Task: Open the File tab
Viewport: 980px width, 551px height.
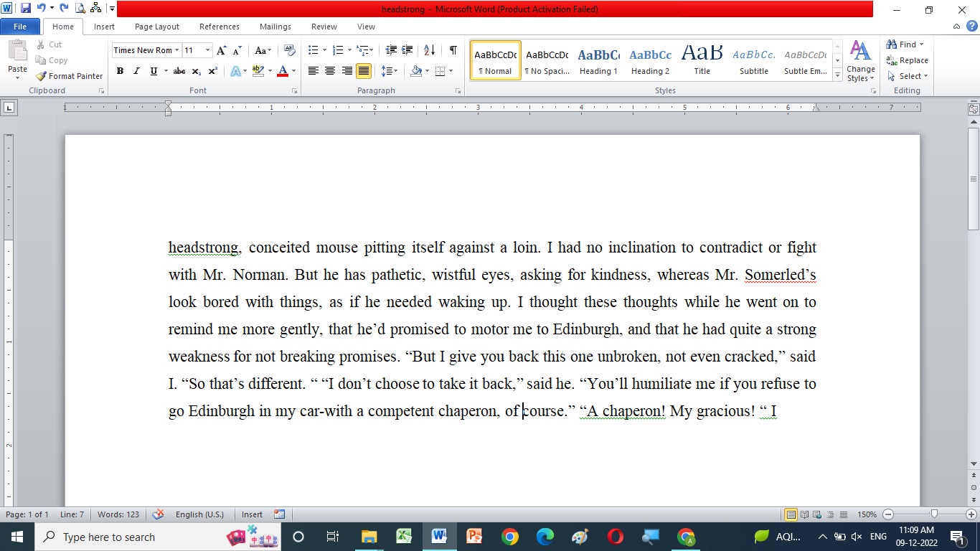Action: [x=20, y=27]
